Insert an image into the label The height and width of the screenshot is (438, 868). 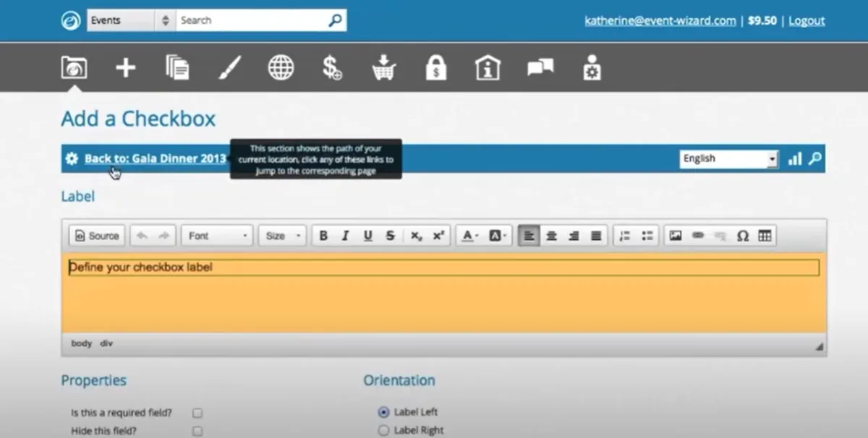coord(676,236)
